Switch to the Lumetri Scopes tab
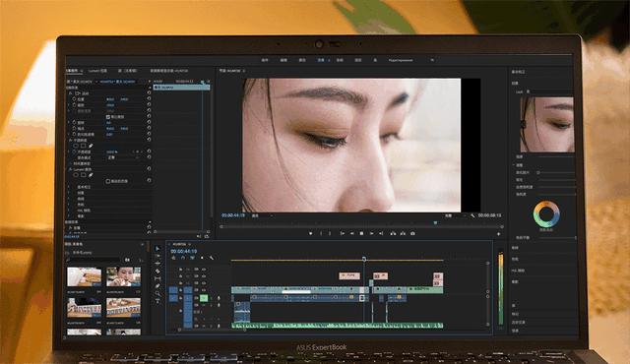 click(97, 70)
